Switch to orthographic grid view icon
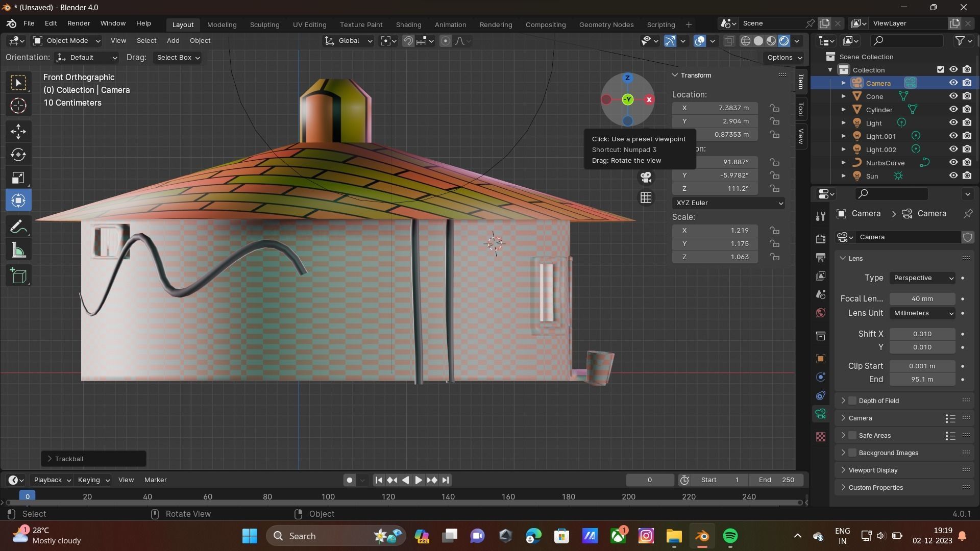980x551 pixels. (x=646, y=198)
